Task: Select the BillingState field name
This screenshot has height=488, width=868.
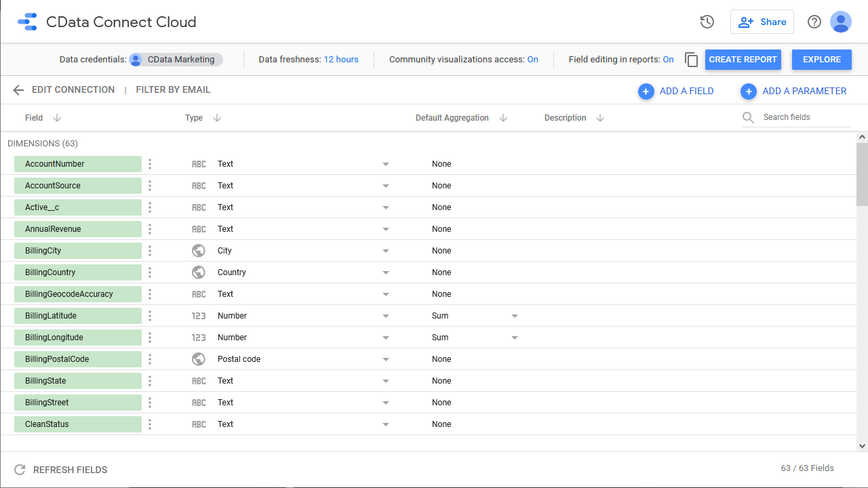Action: click(x=78, y=381)
